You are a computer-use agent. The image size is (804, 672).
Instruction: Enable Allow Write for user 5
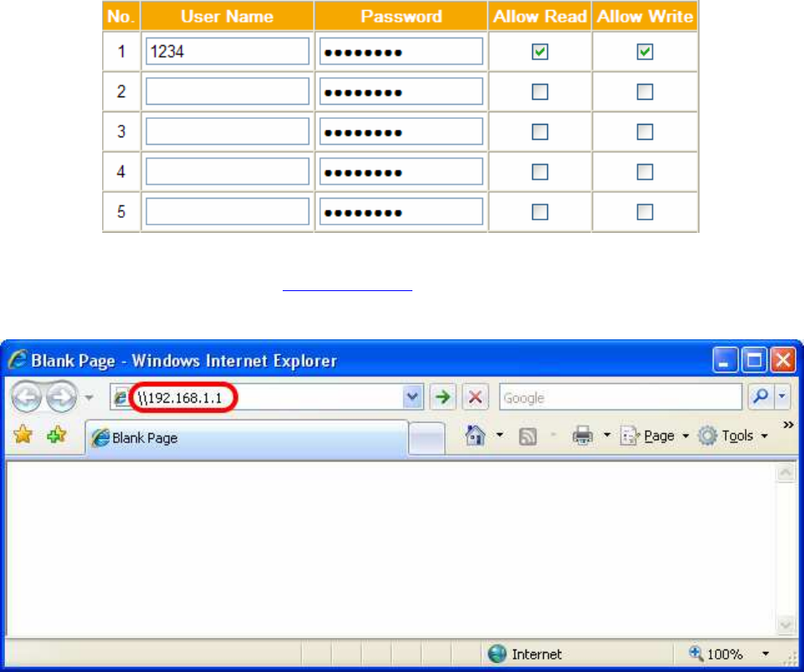pyautogui.click(x=645, y=212)
